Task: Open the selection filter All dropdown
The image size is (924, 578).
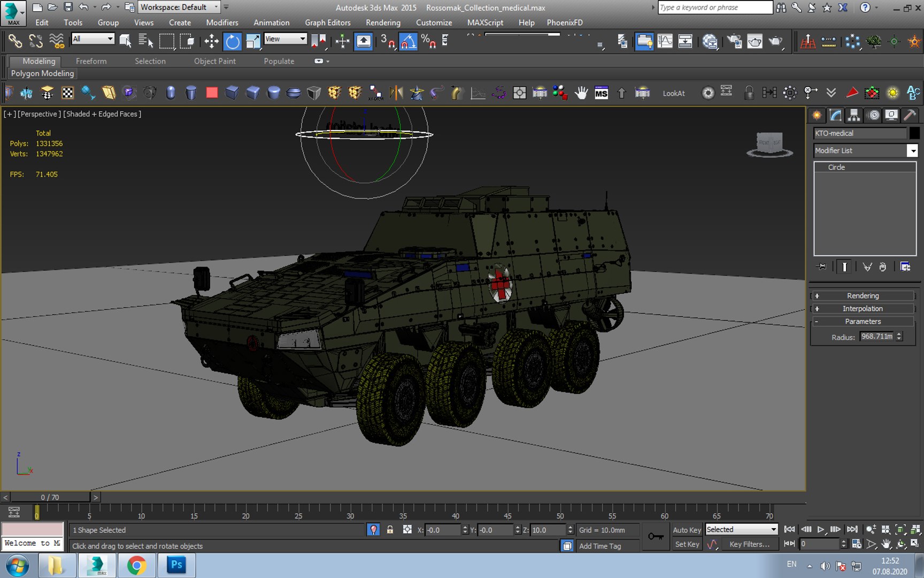Action: [x=93, y=39]
